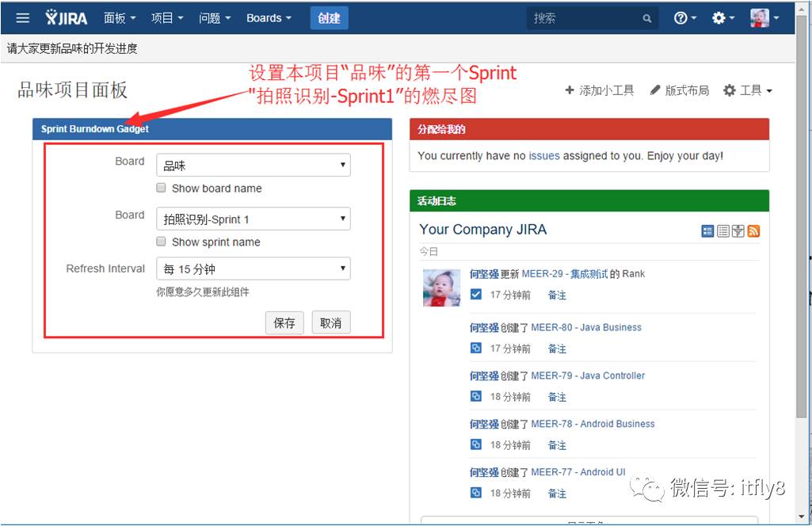Click the 分配给我的 gadget header
Image resolution: width=812 pixels, height=526 pixels.
point(589,129)
